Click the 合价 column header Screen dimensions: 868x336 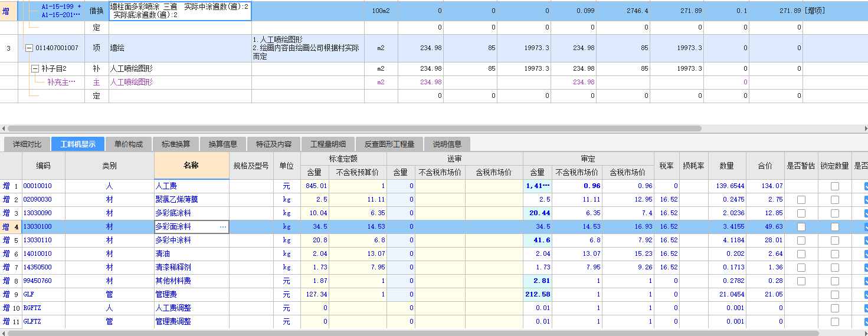(765, 166)
